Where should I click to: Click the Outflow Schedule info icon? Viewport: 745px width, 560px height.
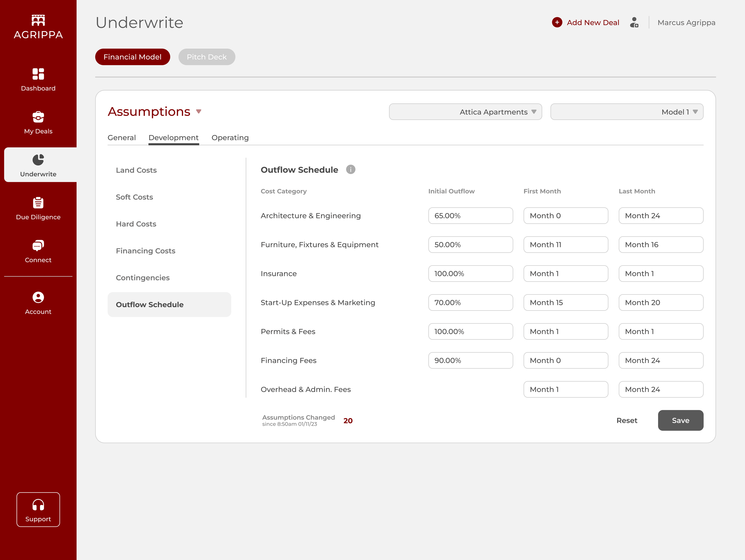pos(351,169)
